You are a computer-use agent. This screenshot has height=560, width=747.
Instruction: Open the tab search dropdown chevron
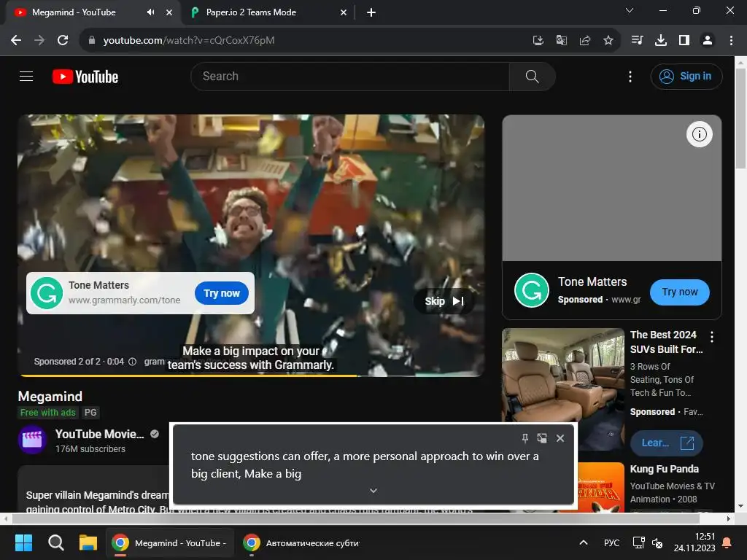[x=630, y=10]
